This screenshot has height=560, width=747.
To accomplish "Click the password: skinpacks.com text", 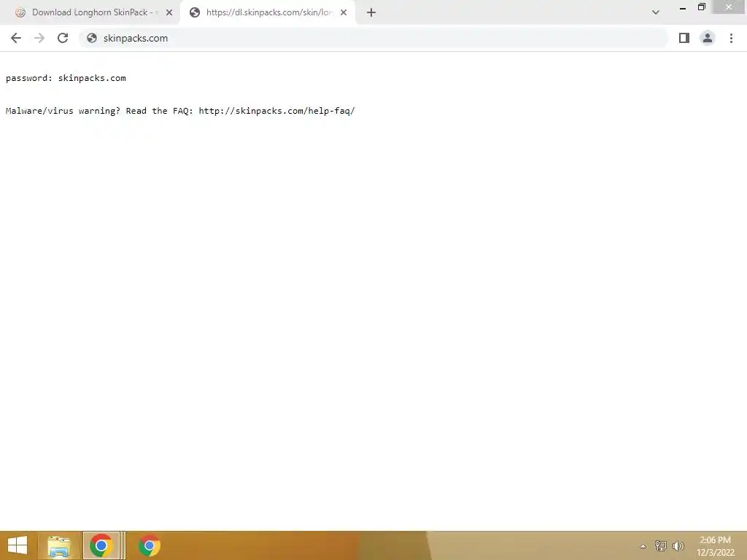I will pyautogui.click(x=66, y=78).
